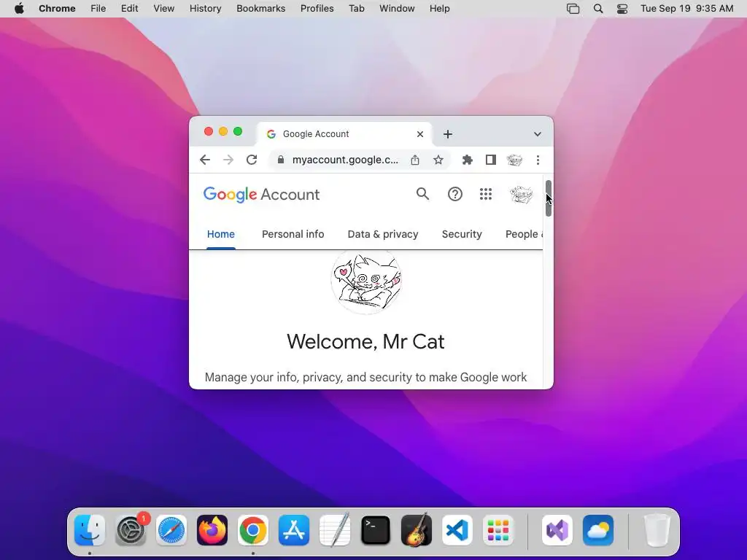The image size is (747, 560).
Task: Open the View menu
Action: point(163,9)
